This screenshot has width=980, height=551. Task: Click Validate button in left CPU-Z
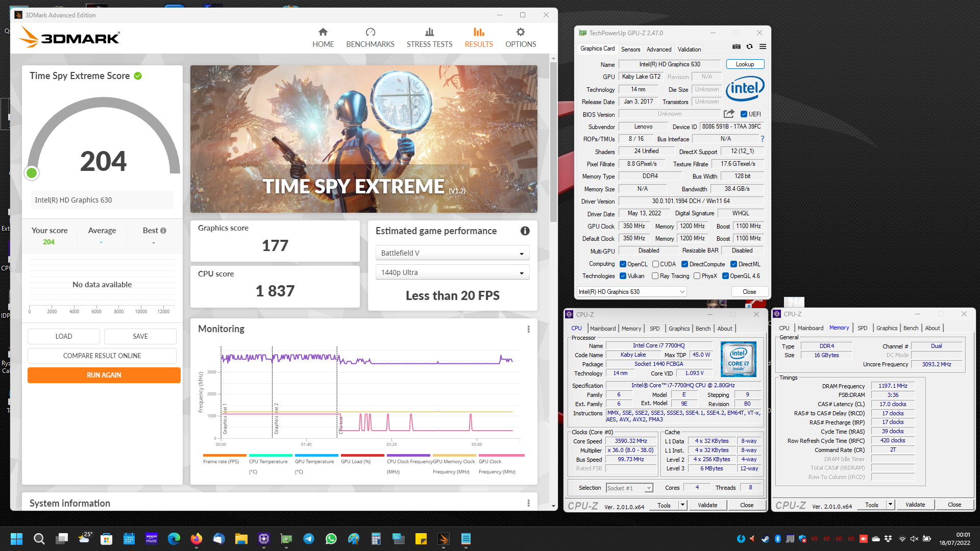pos(707,505)
